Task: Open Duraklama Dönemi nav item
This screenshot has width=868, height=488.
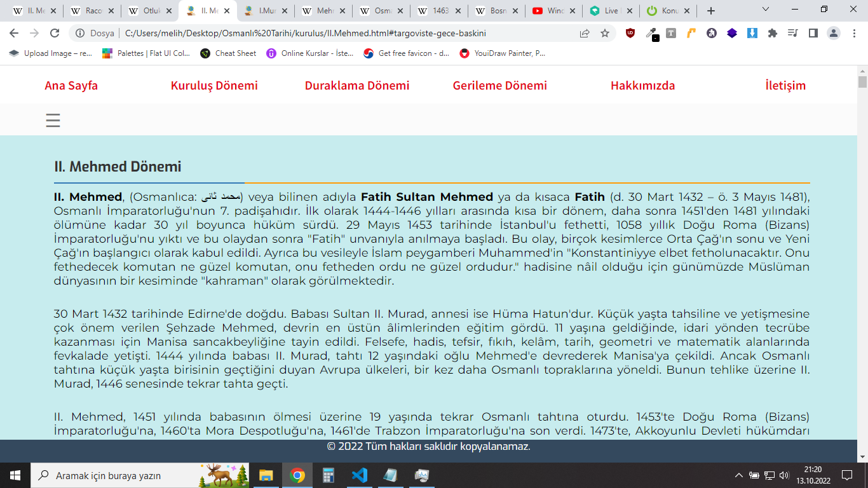Action: (357, 86)
